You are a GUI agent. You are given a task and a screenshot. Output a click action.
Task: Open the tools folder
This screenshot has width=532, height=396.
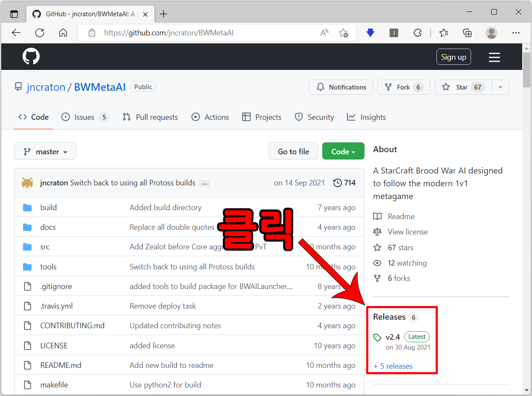pyautogui.click(x=48, y=267)
